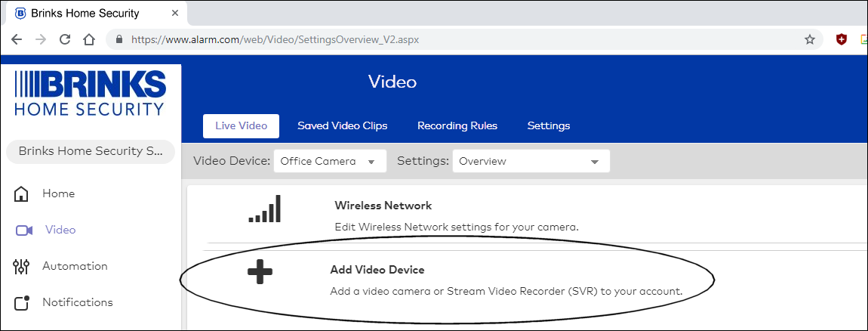Image resolution: width=868 pixels, height=331 pixels.
Task: Open the Saved Video Clips tab
Action: pos(343,126)
